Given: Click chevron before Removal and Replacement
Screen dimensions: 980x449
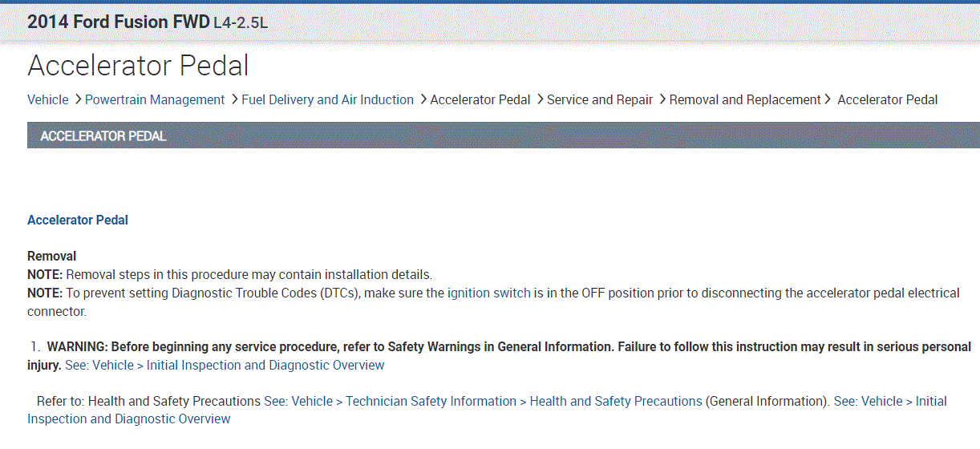Looking at the screenshot, I should 662,99.
